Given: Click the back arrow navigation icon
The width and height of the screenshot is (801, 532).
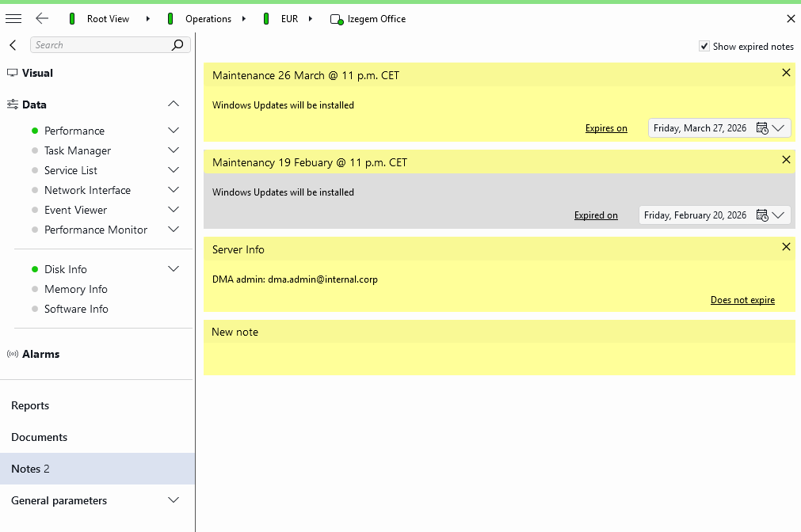Looking at the screenshot, I should (42, 19).
